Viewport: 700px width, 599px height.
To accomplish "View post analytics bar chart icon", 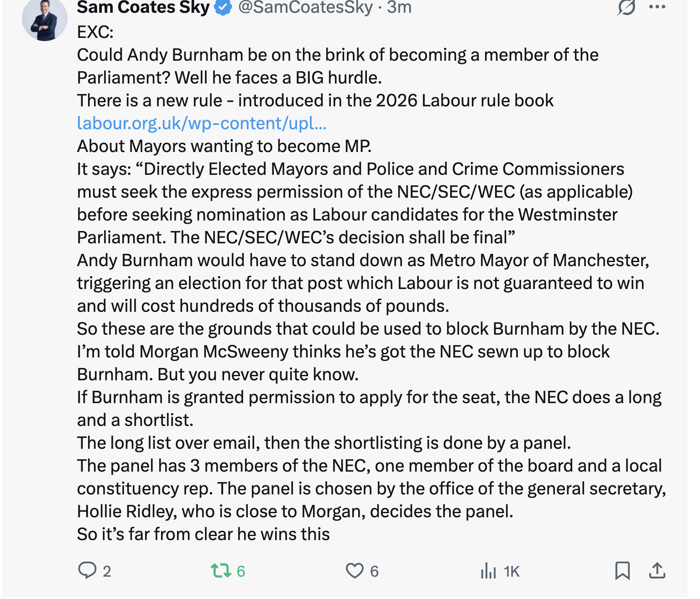I will click(x=488, y=571).
